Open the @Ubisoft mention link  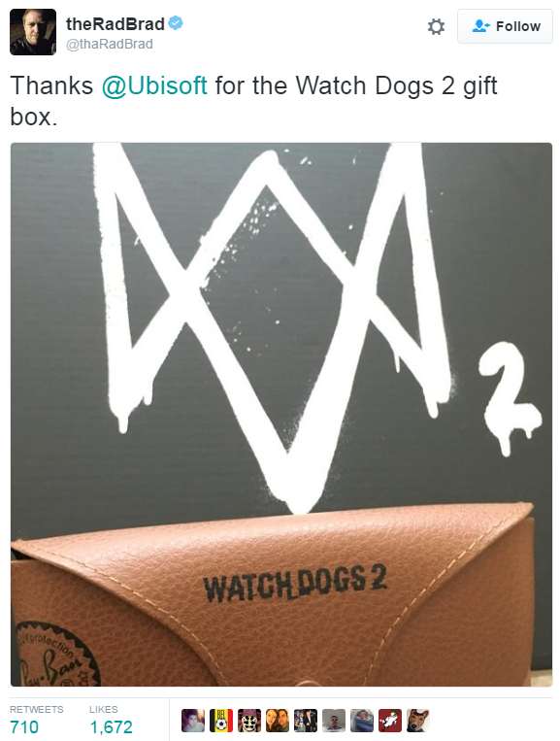(154, 85)
